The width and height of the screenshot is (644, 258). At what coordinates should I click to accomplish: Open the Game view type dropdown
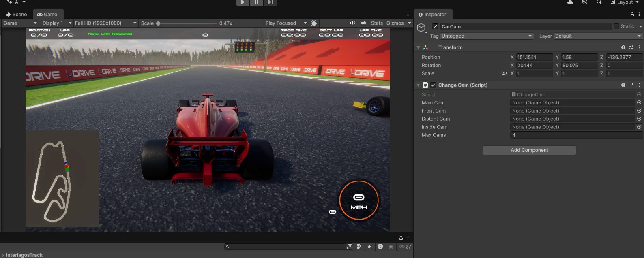coord(20,23)
